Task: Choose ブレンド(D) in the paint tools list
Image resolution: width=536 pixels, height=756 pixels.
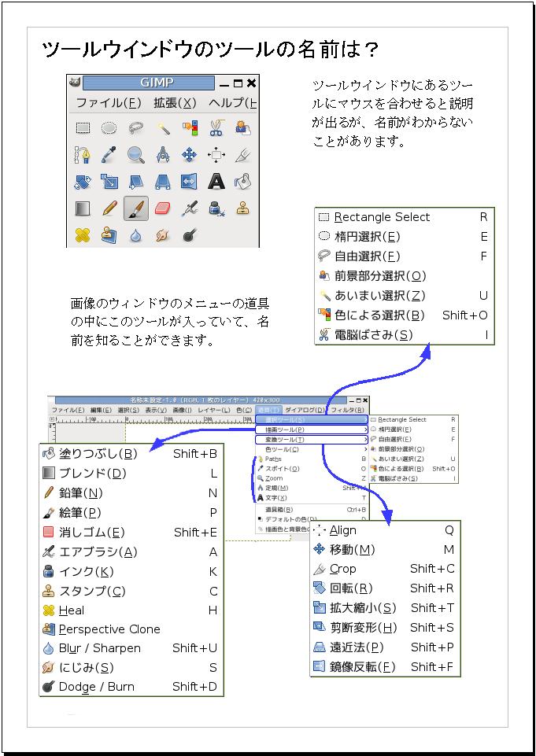Action: coord(130,474)
